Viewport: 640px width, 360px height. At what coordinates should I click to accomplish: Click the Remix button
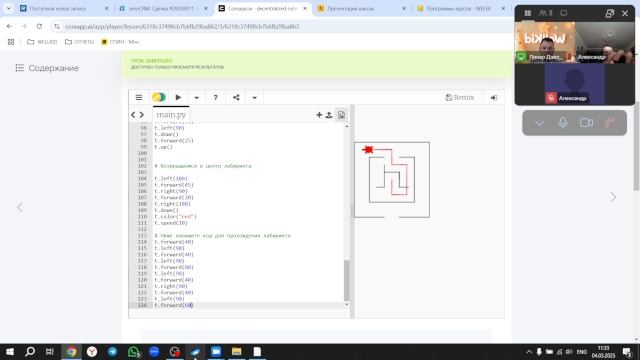(460, 98)
